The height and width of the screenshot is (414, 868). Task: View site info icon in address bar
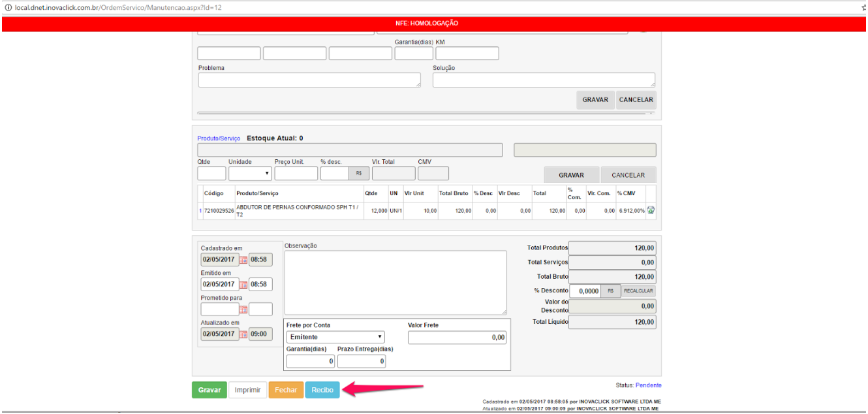[7, 7]
